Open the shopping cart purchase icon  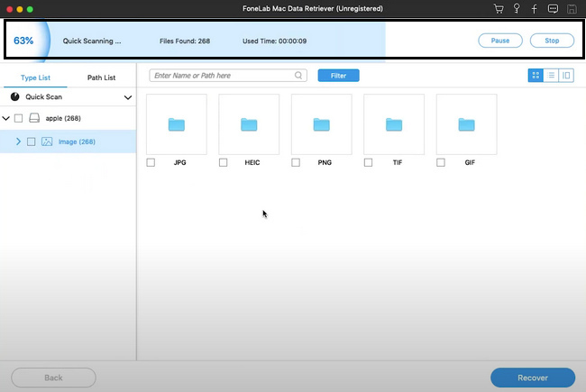coord(499,9)
